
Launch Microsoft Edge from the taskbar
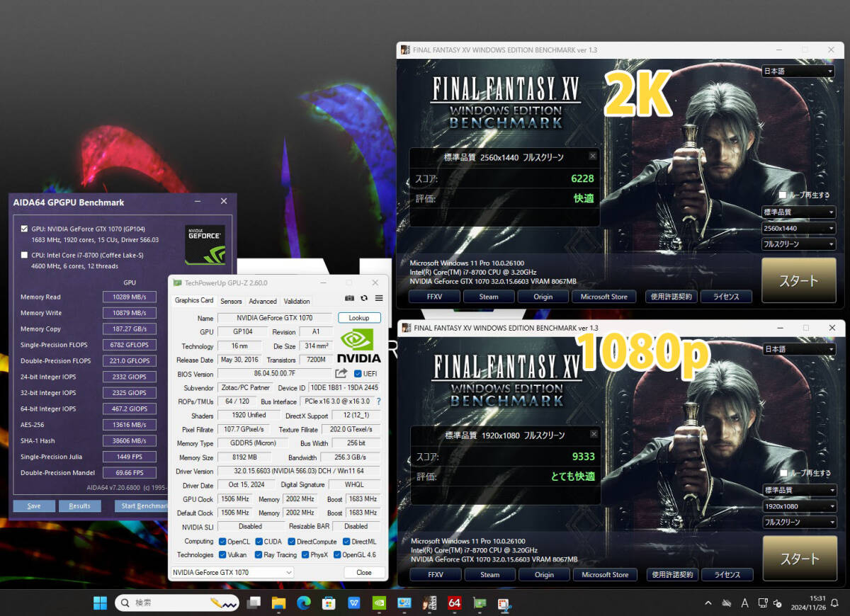(x=304, y=603)
